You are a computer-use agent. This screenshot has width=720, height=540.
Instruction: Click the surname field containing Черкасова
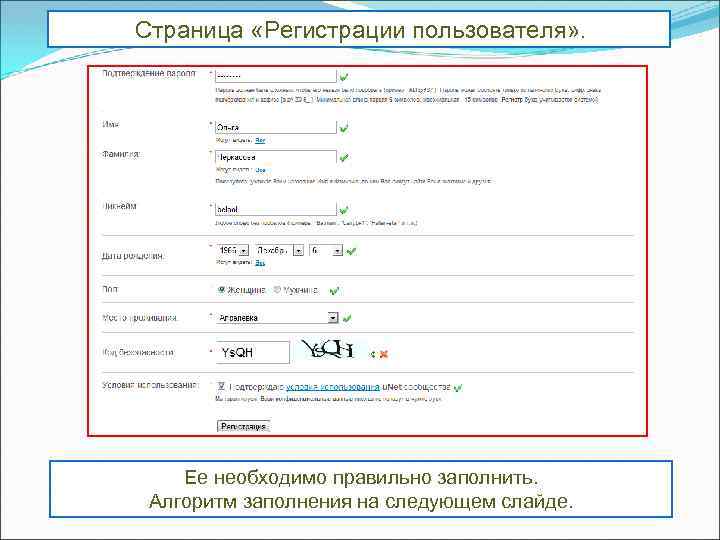276,157
